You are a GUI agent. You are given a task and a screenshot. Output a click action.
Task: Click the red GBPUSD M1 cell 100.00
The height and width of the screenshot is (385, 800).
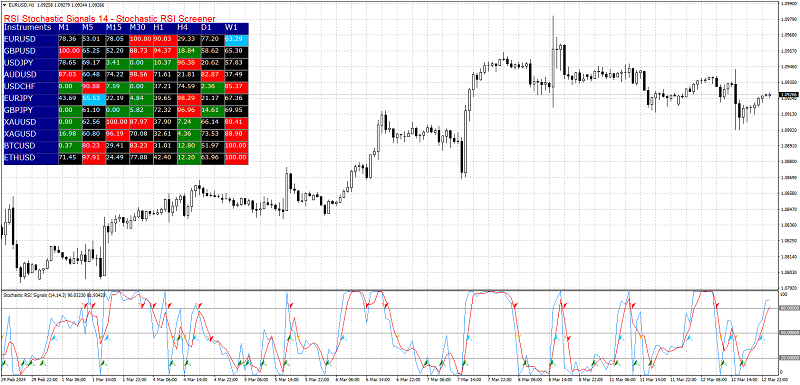pyautogui.click(x=69, y=51)
